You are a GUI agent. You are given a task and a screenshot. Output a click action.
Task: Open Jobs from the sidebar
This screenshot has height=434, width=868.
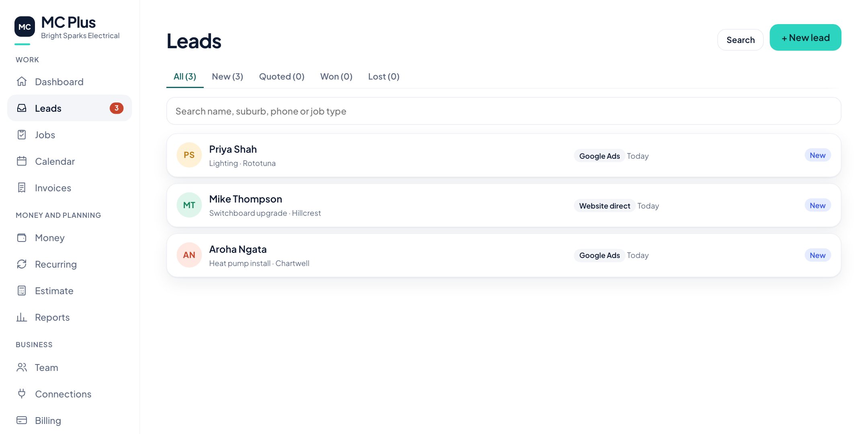70,135
